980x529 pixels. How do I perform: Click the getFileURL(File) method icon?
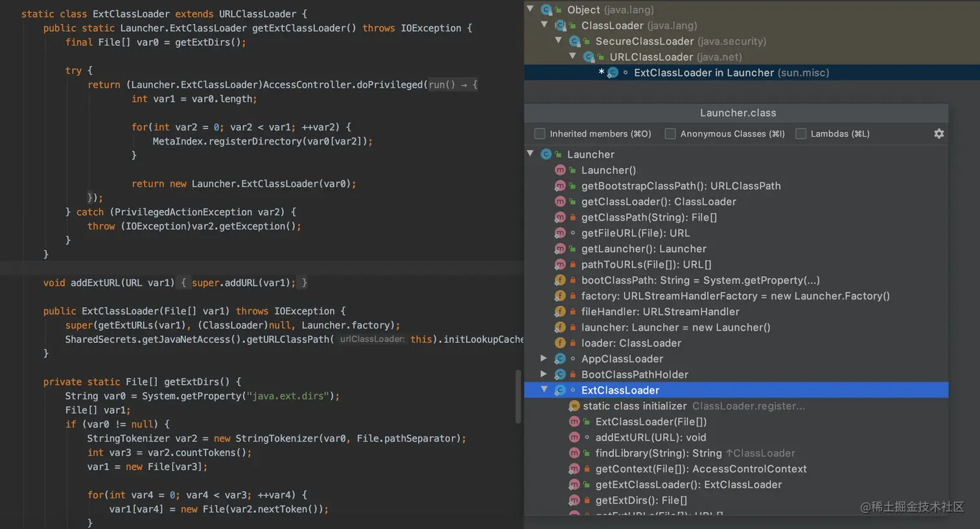click(560, 233)
